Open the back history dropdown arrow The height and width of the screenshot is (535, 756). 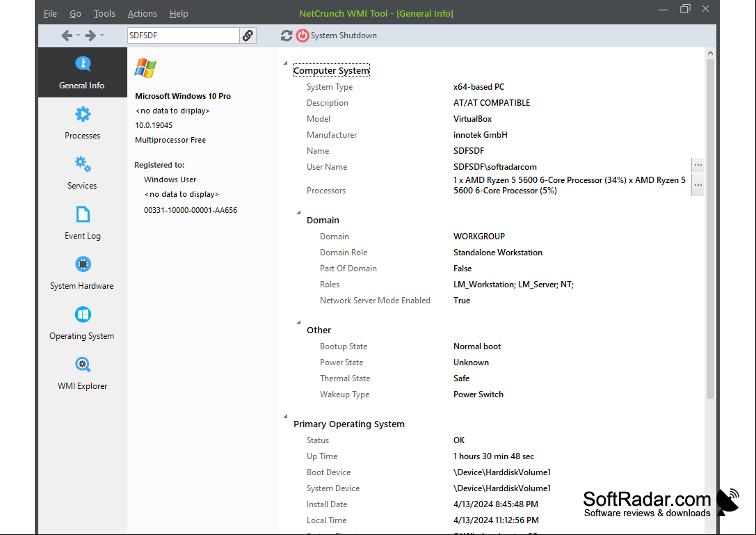click(x=78, y=35)
